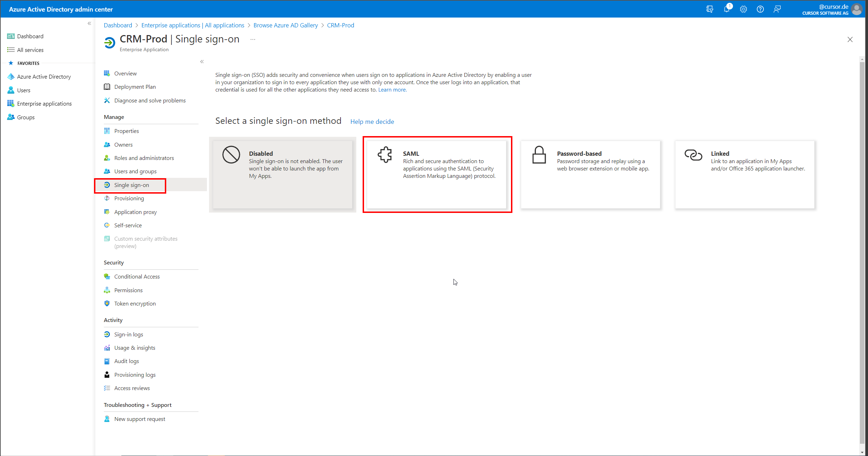Select Single sign-on in the Manage menu
The width and height of the screenshot is (868, 456).
(132, 185)
